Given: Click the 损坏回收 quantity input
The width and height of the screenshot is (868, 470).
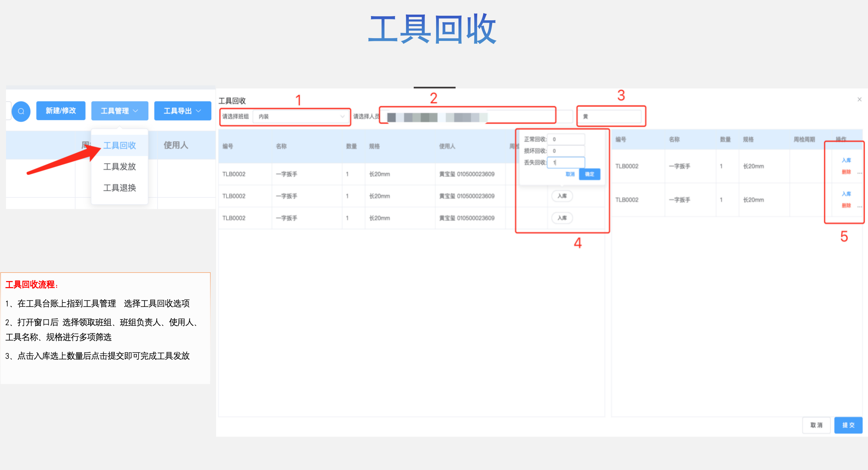Looking at the screenshot, I should click(566, 151).
